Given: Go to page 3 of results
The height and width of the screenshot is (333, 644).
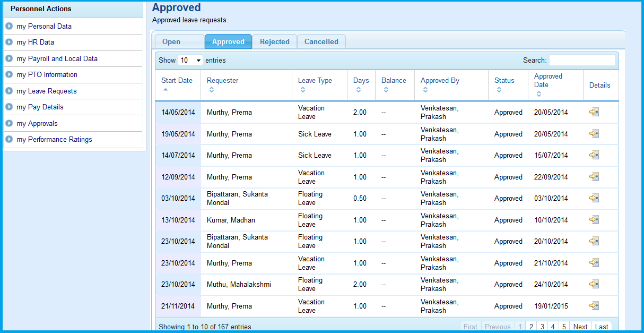Looking at the screenshot, I should click(x=542, y=327).
